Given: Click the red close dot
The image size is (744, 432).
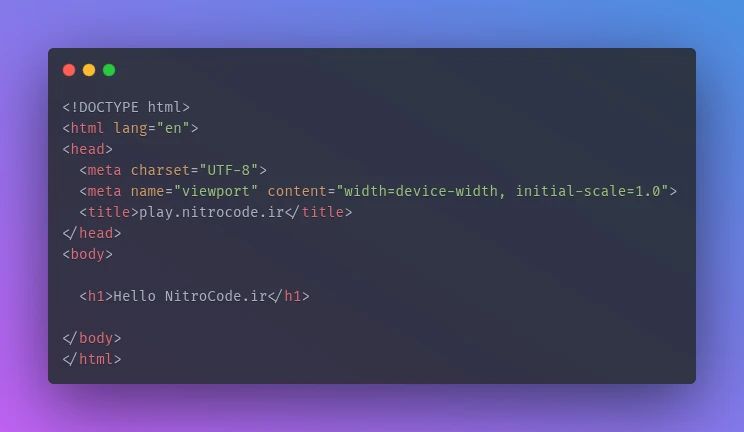Looking at the screenshot, I should 69,70.
